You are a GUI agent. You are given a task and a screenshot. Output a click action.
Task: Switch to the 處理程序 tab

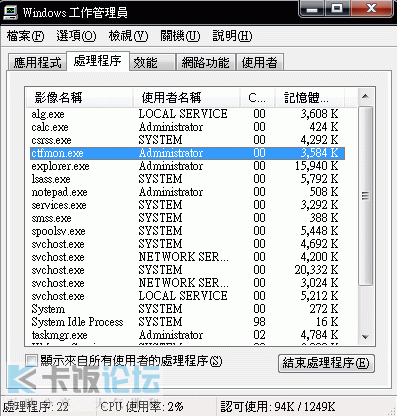[x=98, y=61]
